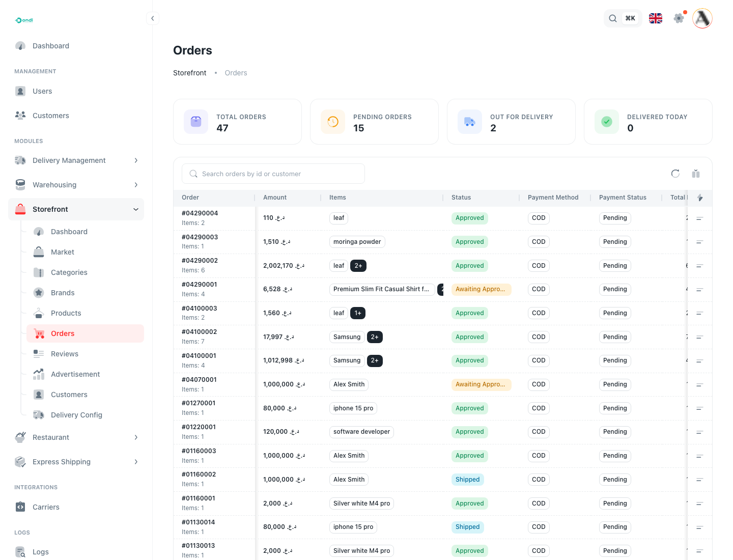The image size is (733, 560).
Task: Open the Market page
Action: (x=85, y=252)
